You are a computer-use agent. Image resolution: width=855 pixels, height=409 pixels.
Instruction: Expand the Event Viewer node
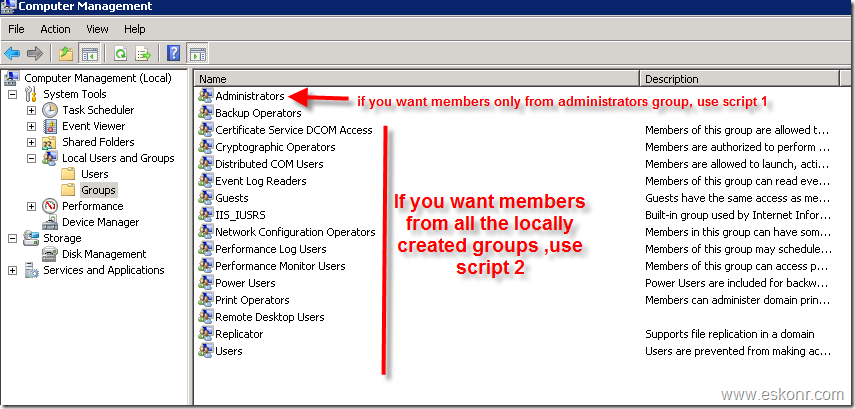coord(32,127)
